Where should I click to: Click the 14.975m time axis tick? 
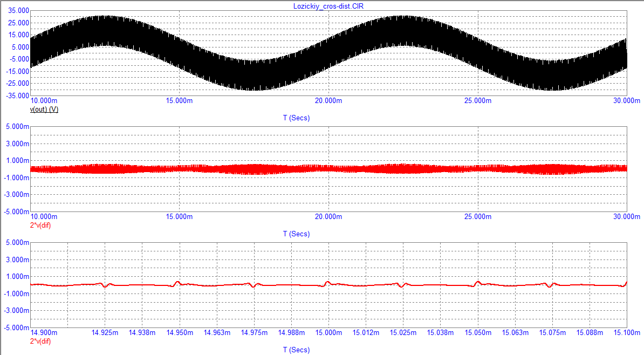254,332
